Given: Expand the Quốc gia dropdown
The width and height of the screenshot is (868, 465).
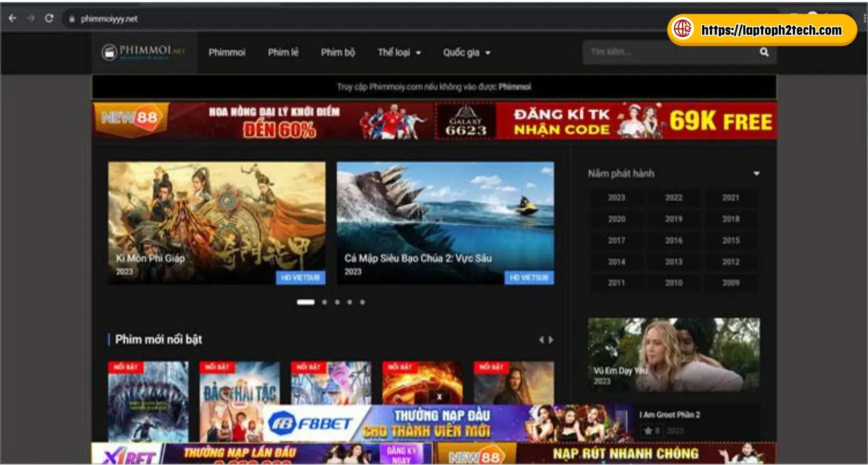Looking at the screenshot, I should coord(467,52).
